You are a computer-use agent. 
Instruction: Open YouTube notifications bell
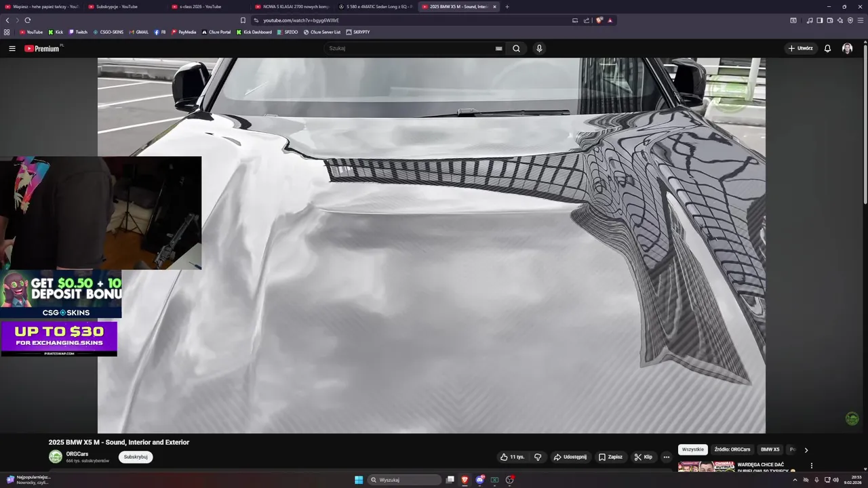827,48
